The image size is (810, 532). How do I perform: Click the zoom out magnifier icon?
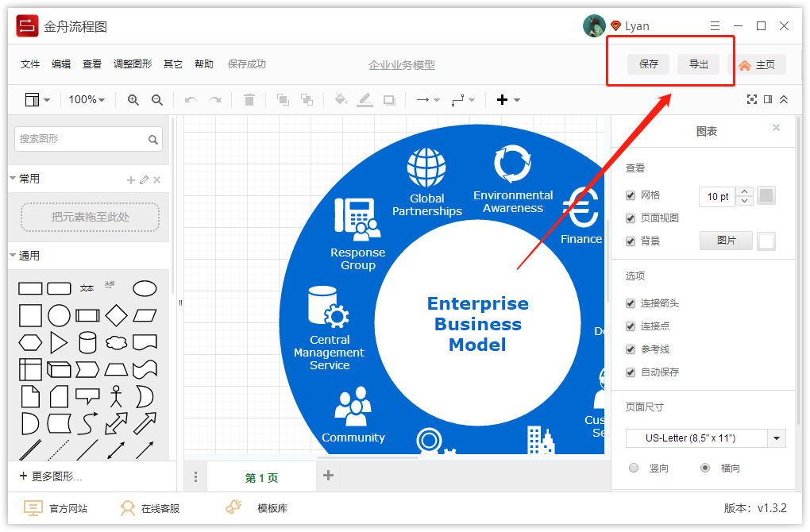[157, 100]
